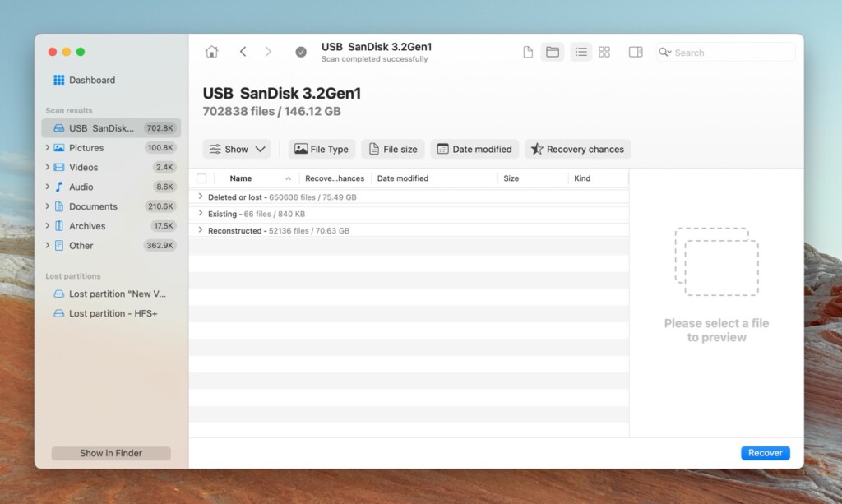This screenshot has height=504, width=842.
Task: Expand the Reconstructed files group
Action: 201,230
